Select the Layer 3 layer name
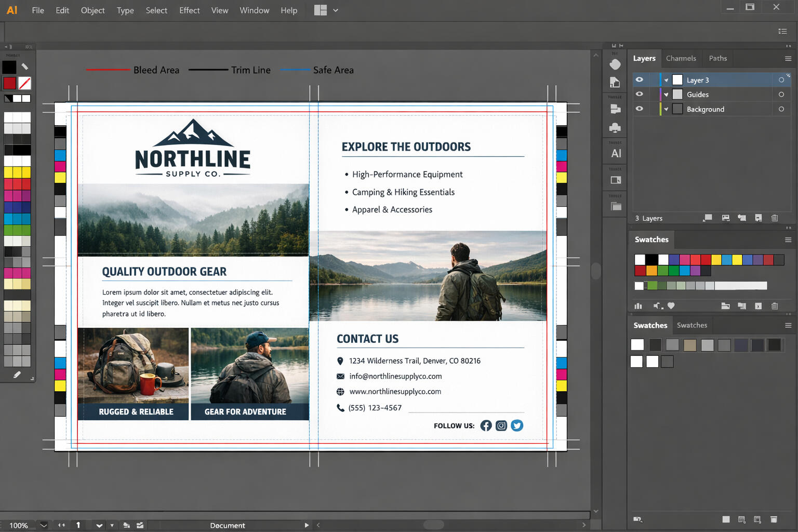The image size is (798, 532). pos(697,80)
